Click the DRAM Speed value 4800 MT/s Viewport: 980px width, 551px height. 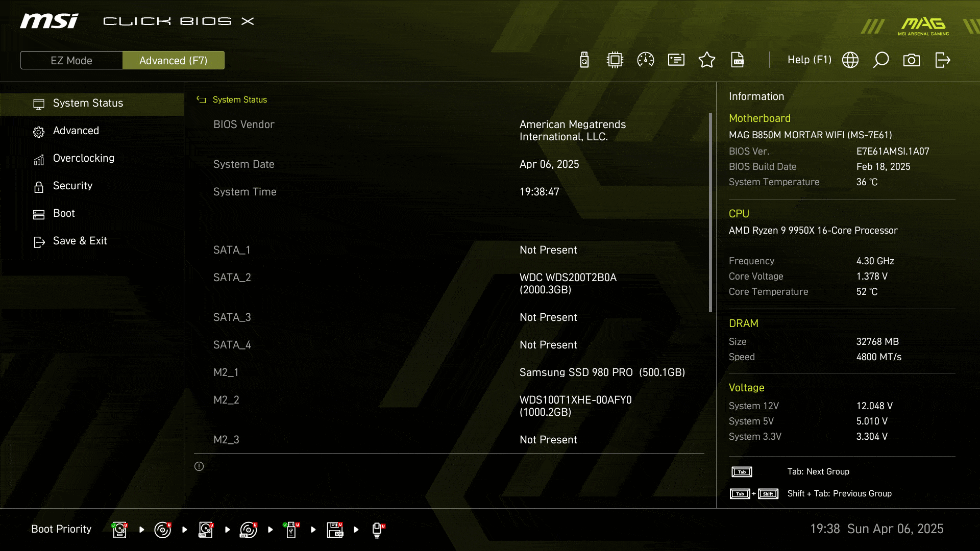(x=878, y=357)
